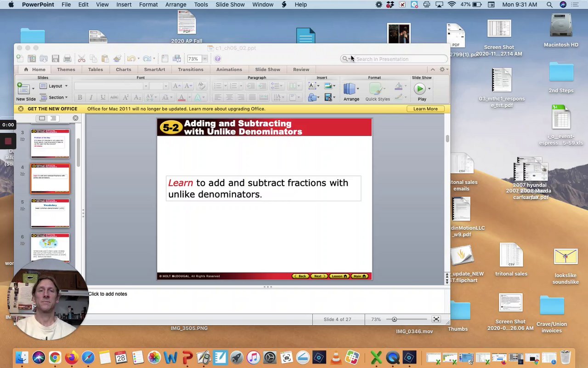Open the Insert menu in menu bar
Screen dimensions: 588x368
124,5
